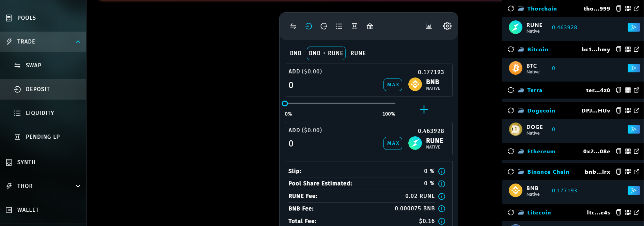Click the deposit percentage slider handle
Image resolution: width=644 pixels, height=226 pixels.
pyautogui.click(x=285, y=103)
